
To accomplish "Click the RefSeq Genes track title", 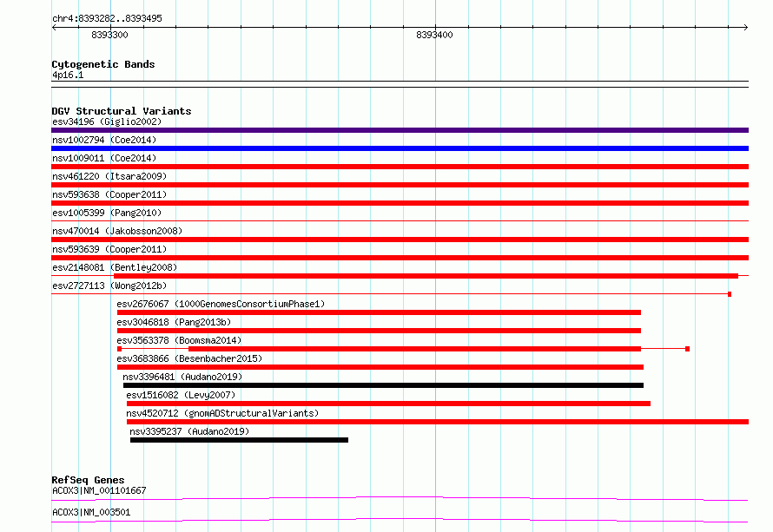I will click(88, 480).
